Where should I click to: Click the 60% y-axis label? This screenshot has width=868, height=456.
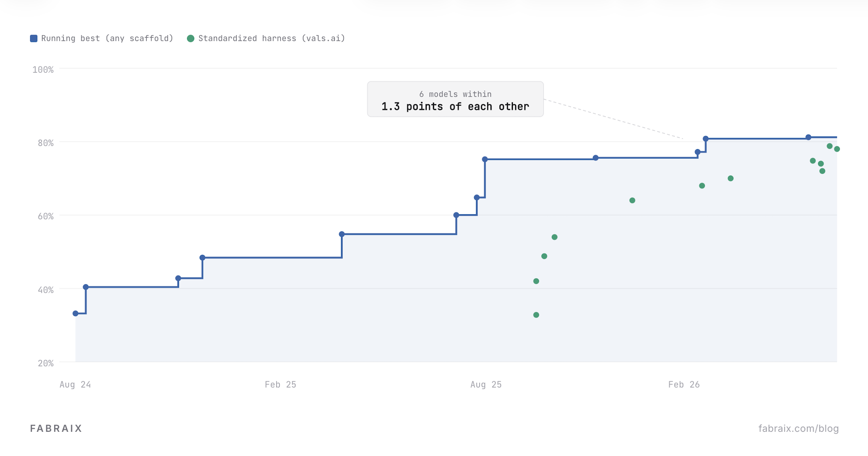46,216
